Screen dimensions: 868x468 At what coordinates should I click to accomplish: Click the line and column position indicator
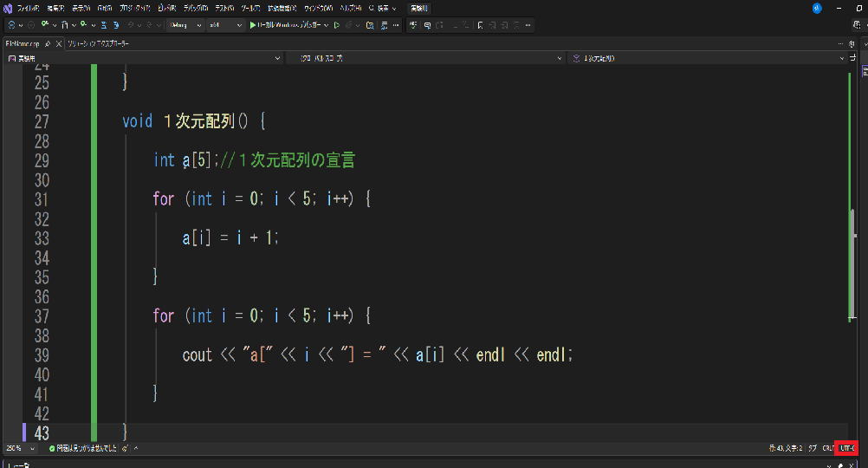[786, 448]
